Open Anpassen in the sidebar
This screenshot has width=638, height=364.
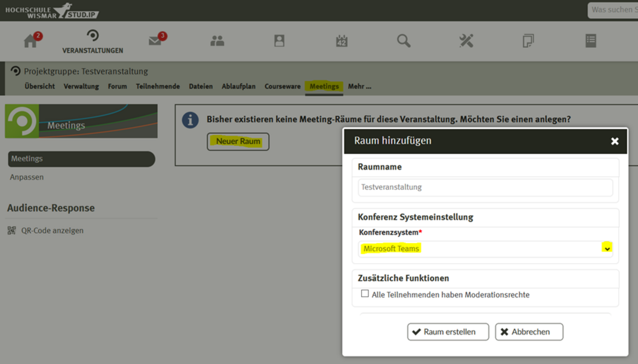(x=27, y=177)
